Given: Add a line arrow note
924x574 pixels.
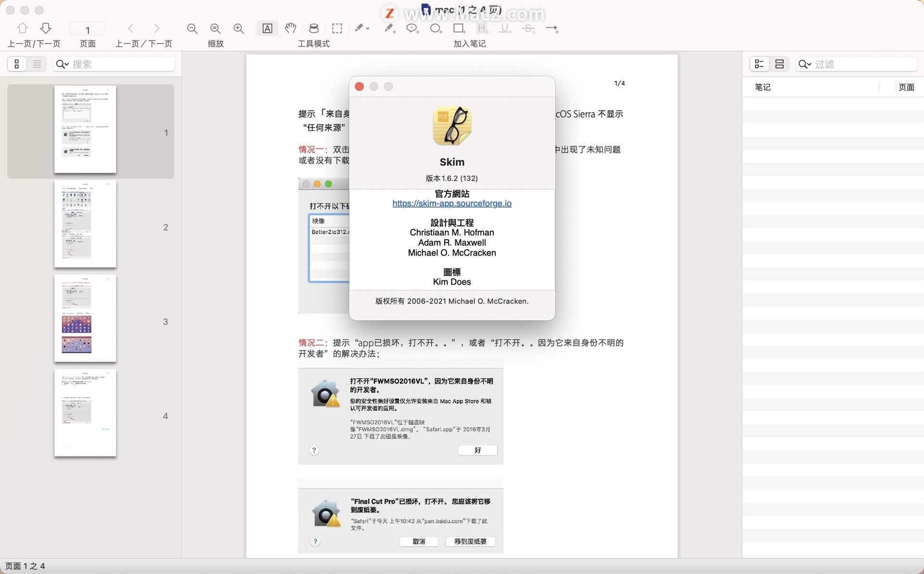Looking at the screenshot, I should (552, 29).
